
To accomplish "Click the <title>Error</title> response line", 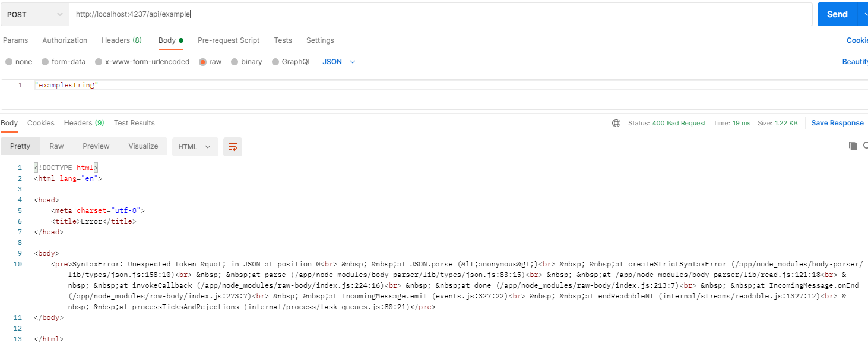I will (94, 221).
